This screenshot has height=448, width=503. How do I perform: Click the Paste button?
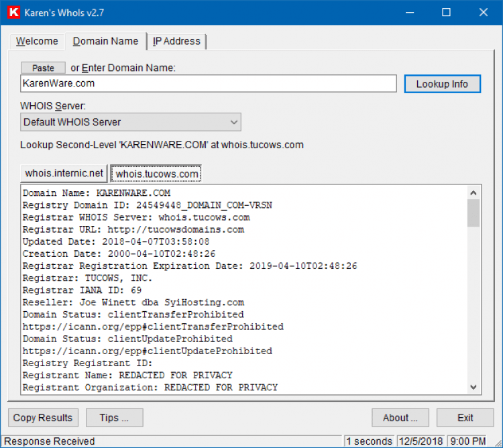[44, 68]
